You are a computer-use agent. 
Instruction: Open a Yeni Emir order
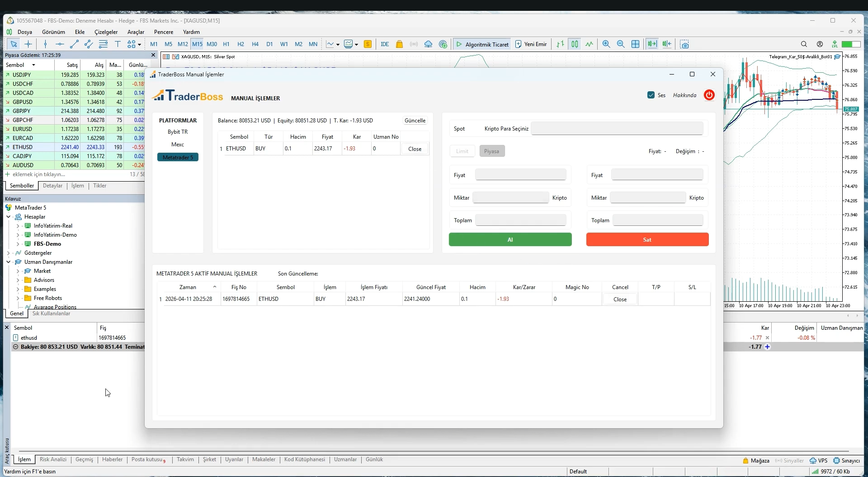click(531, 44)
